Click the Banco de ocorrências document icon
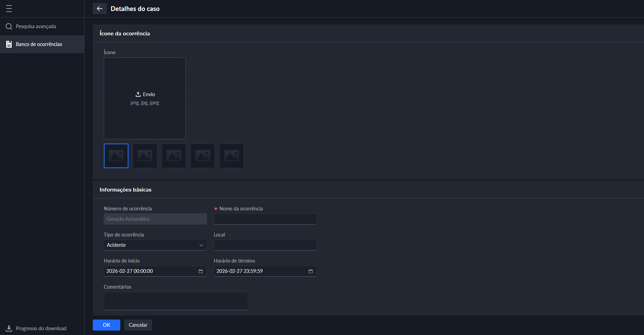The image size is (644, 335). 9,44
